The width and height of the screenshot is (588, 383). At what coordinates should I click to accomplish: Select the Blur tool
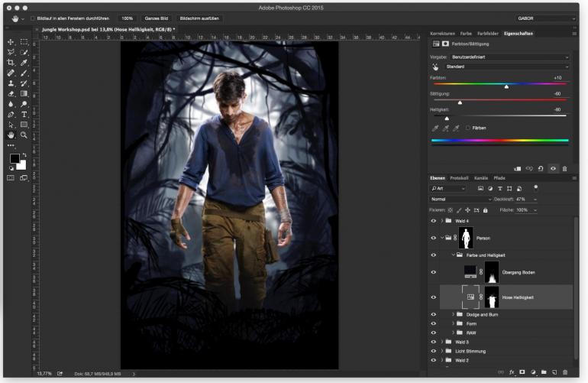point(11,104)
